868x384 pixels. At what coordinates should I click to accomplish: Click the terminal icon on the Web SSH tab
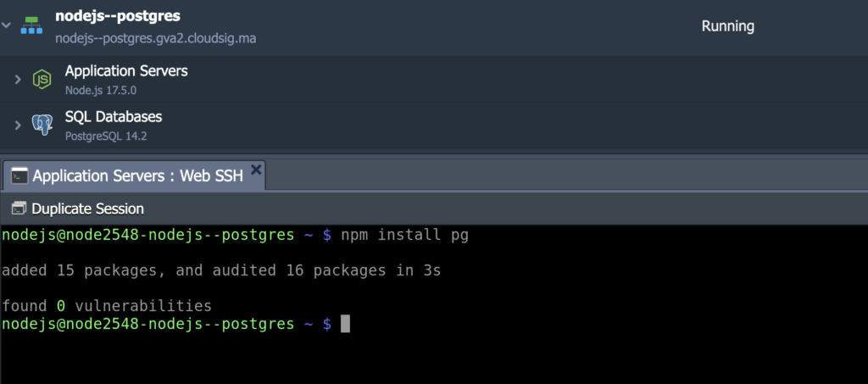click(19, 176)
